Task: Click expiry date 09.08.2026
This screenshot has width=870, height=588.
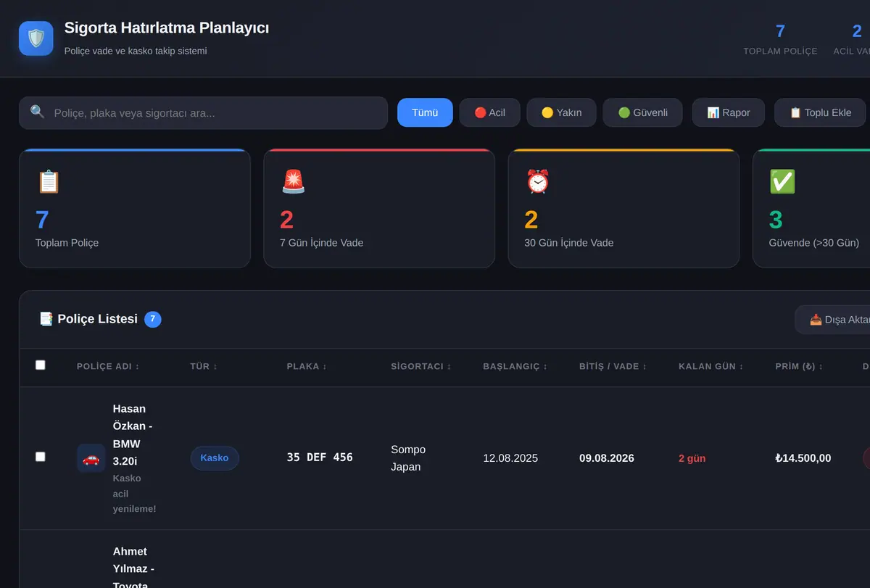Action: (x=607, y=458)
